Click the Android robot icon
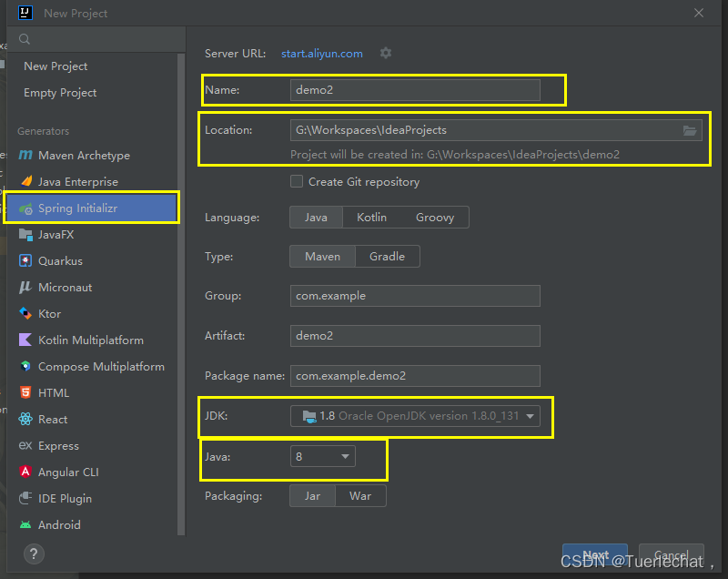 [25, 524]
